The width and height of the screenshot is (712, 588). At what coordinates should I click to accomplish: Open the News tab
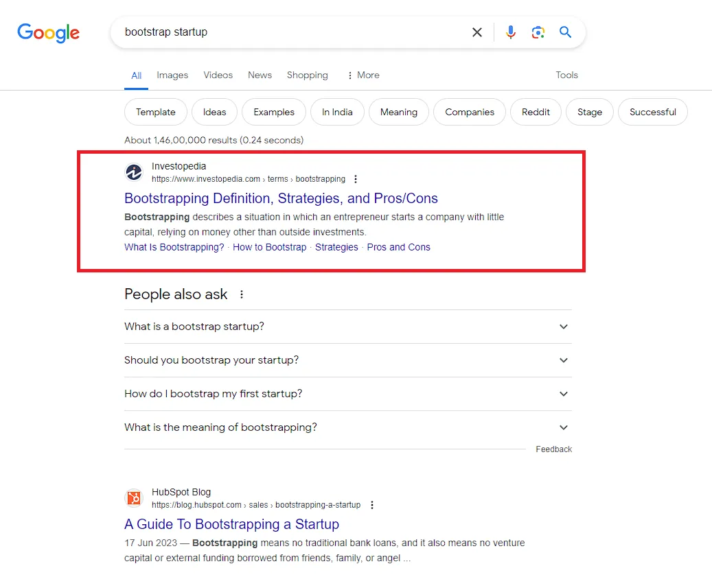click(x=260, y=75)
